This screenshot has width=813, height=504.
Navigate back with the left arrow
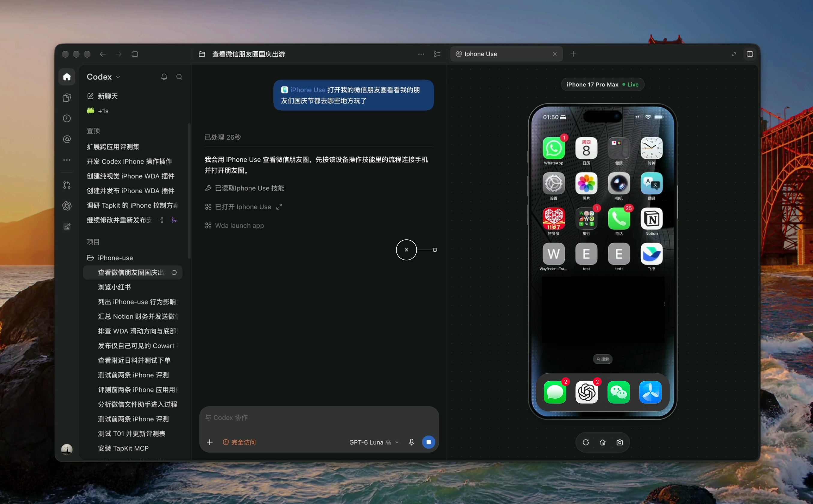[x=103, y=54]
